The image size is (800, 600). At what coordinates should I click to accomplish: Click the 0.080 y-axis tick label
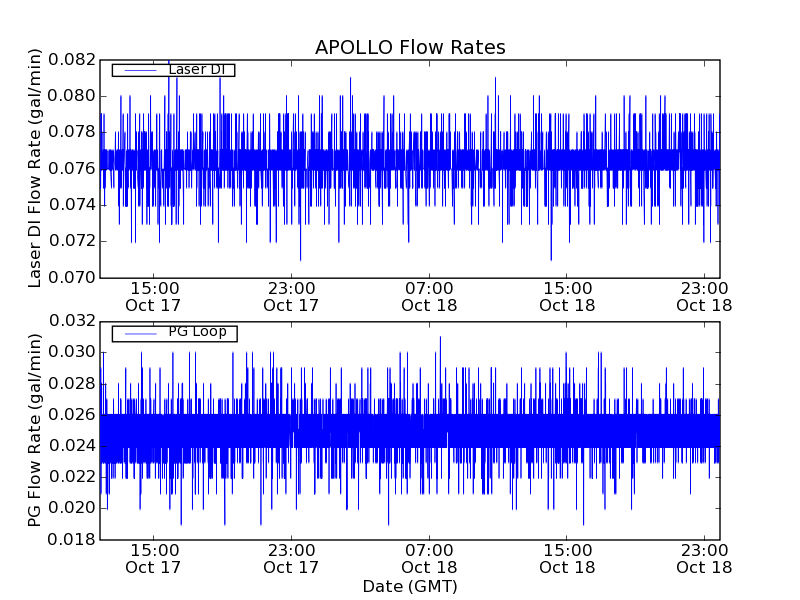[x=72, y=96]
